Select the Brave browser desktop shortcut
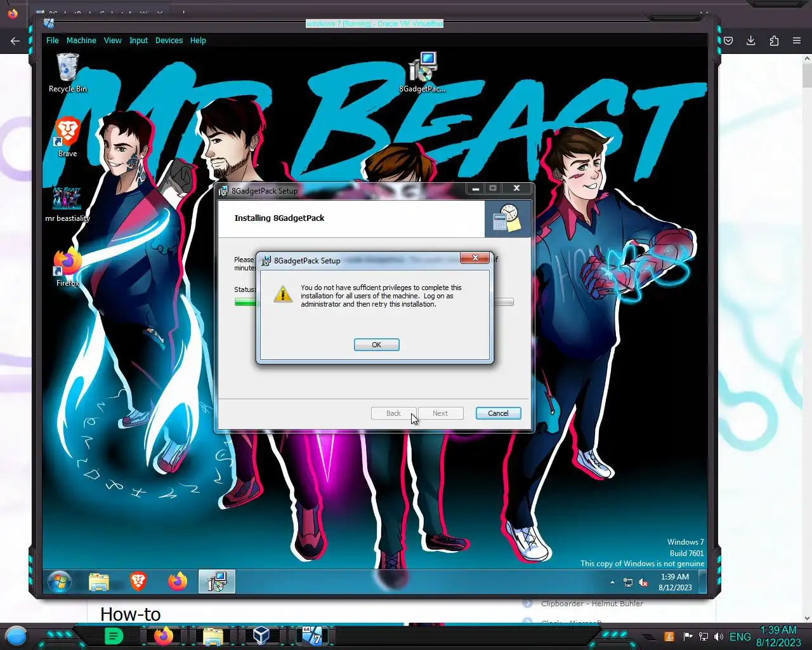 point(67,137)
